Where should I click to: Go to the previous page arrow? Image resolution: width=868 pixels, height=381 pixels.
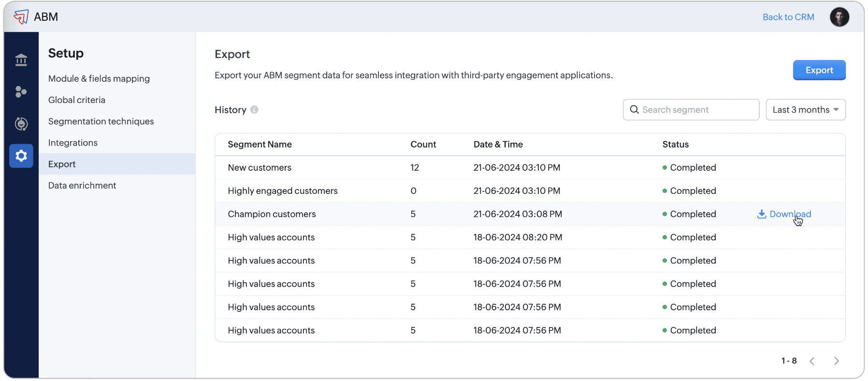pos(812,361)
